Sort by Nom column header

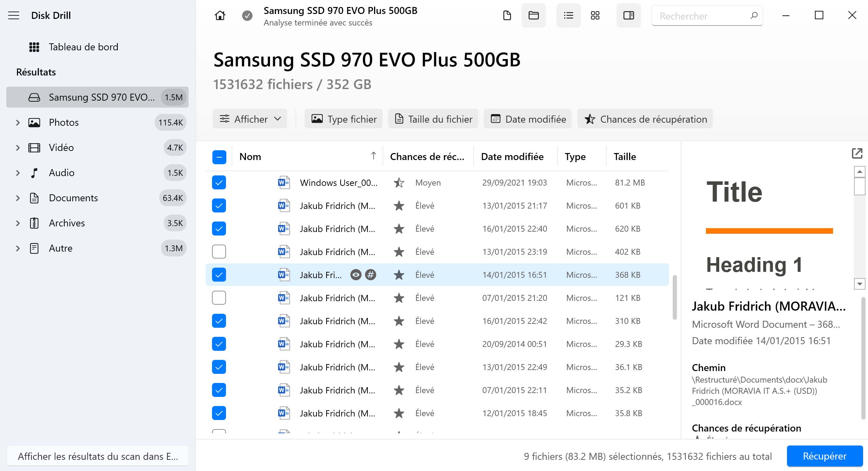pos(307,157)
